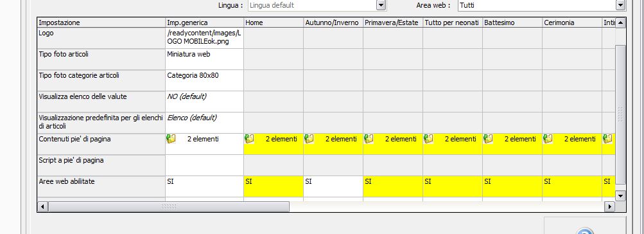The height and width of the screenshot is (234, 644).
Task: Click table vertical scrollbar down arrow
Action: pos(620,196)
